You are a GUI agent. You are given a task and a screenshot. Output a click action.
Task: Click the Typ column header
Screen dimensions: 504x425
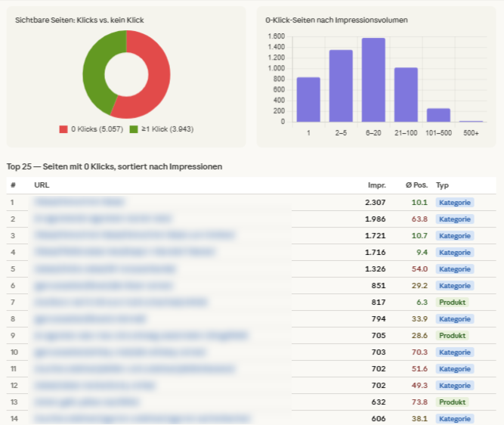point(443,185)
